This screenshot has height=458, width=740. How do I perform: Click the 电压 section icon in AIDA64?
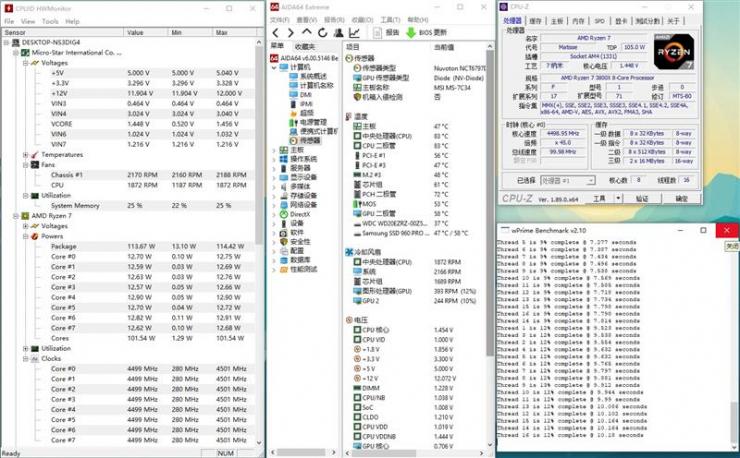coord(349,320)
